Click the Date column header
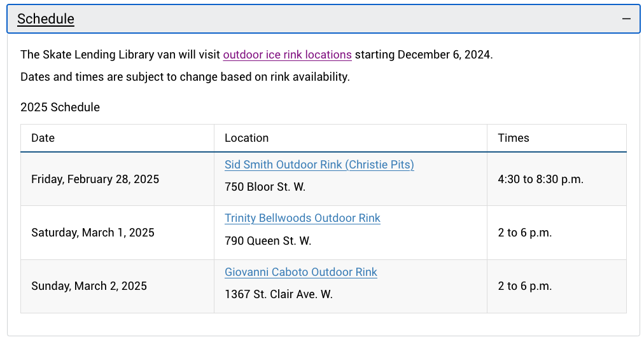The image size is (644, 342). pos(118,138)
